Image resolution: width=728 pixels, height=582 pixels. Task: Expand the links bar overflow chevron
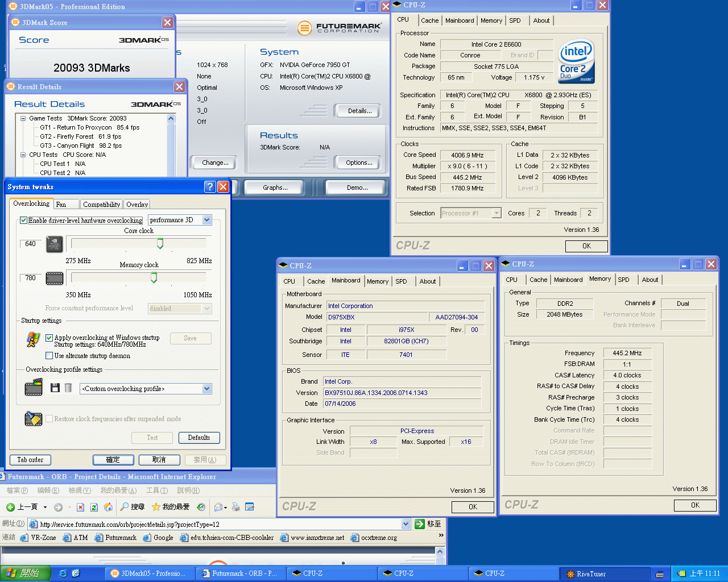(441, 535)
